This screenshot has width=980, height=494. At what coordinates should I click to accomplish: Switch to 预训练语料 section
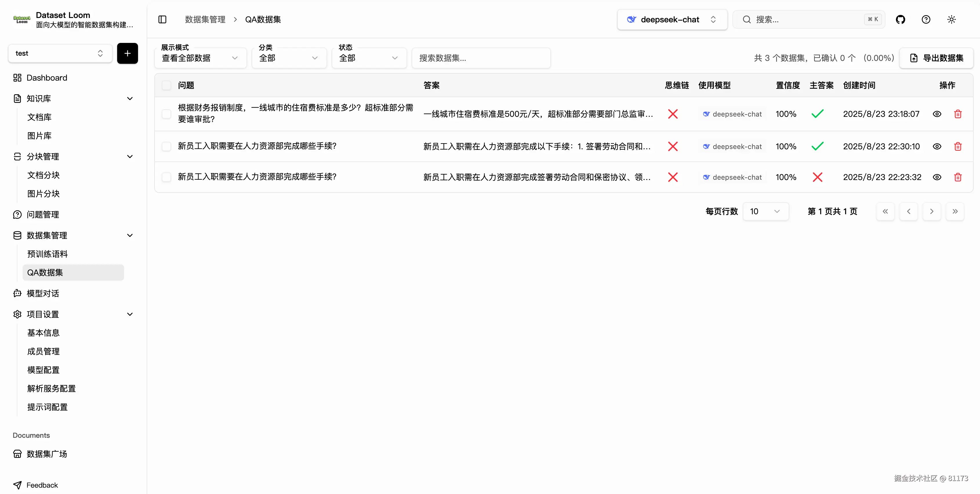coord(47,254)
